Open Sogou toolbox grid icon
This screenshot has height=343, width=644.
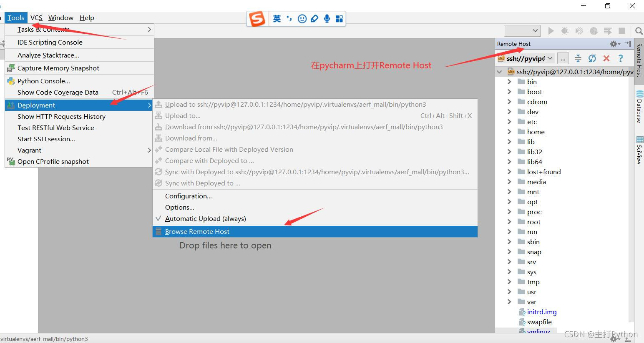click(339, 19)
